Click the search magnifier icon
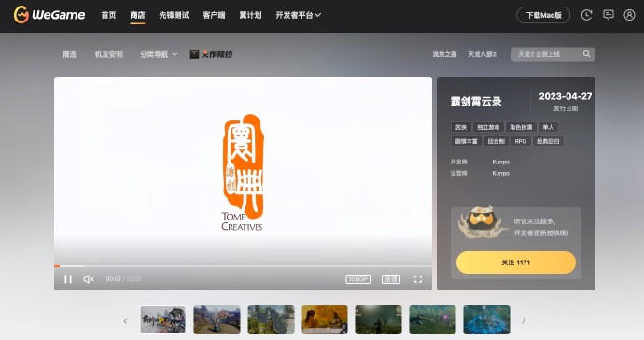 (x=586, y=54)
